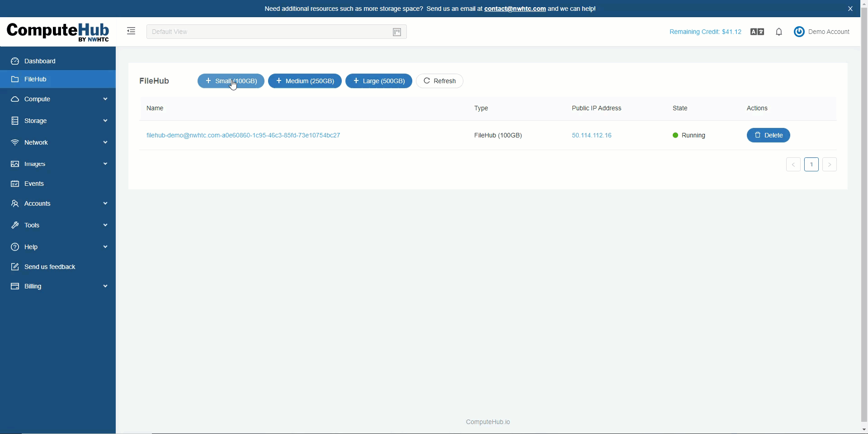Click the ComputeHub logo
The image size is (868, 434).
58,32
